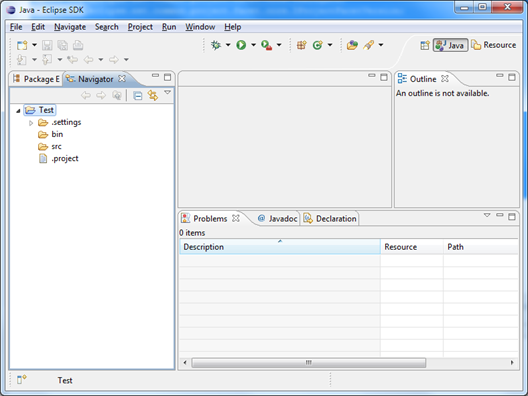Click the main toolbar Back arrow

tap(88, 60)
